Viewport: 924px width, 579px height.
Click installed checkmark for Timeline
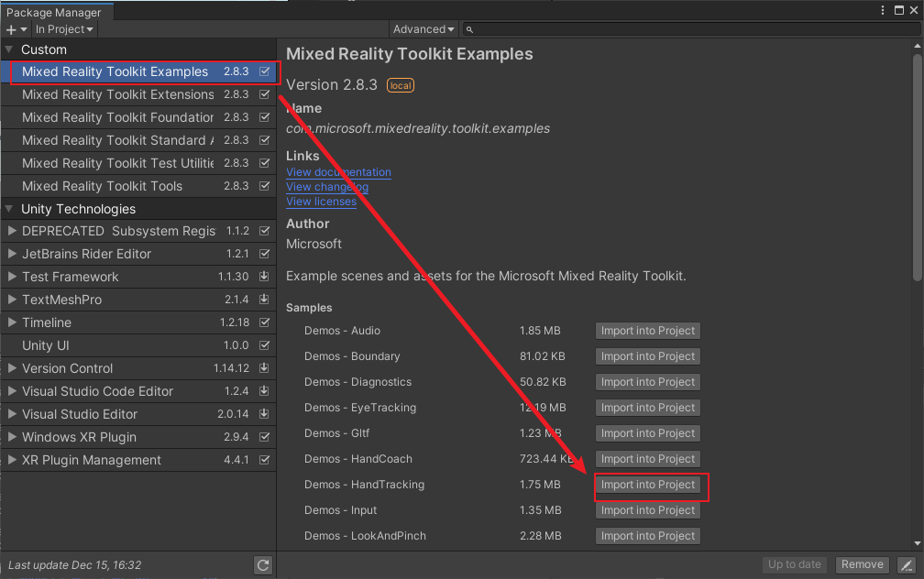(x=265, y=322)
